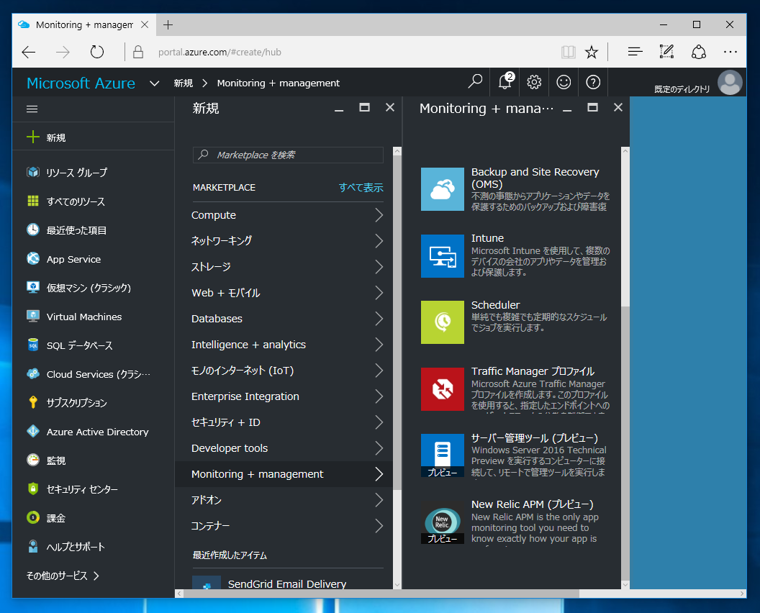Viewport: 760px width, 613px height.
Task: Expand ストレージ category chevron
Action: (x=379, y=267)
